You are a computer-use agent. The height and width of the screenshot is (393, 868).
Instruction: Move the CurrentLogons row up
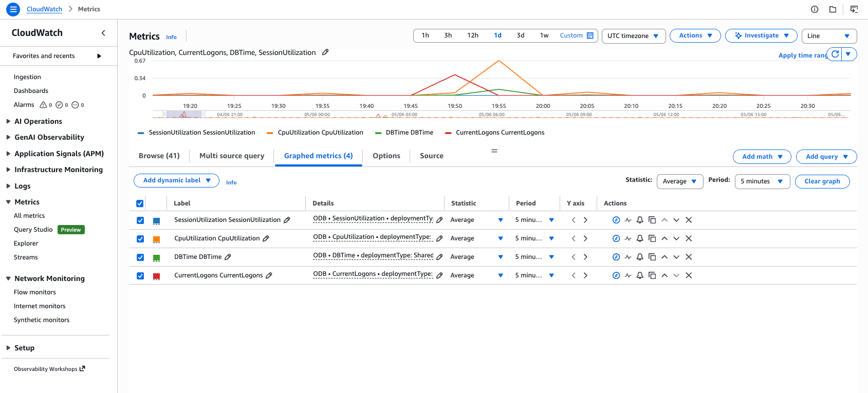(x=664, y=275)
